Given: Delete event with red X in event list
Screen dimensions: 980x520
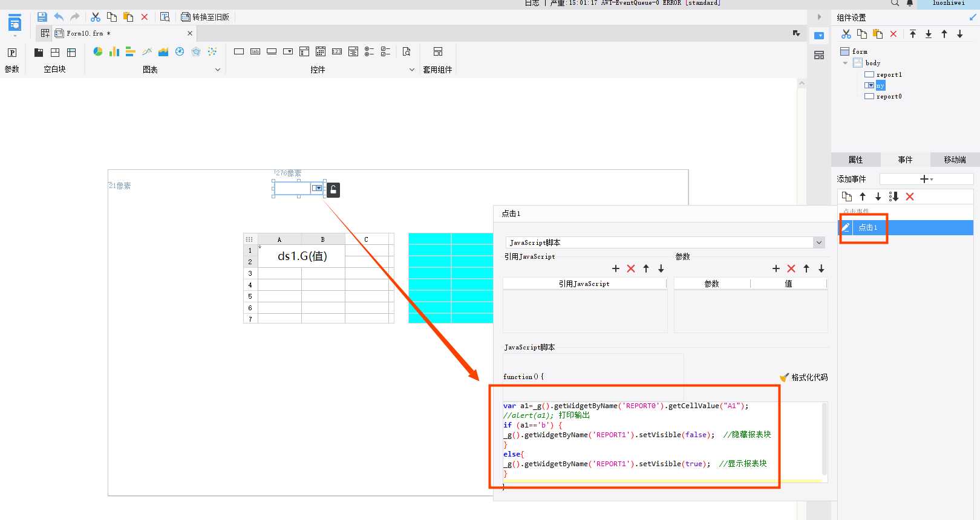Looking at the screenshot, I should [910, 197].
